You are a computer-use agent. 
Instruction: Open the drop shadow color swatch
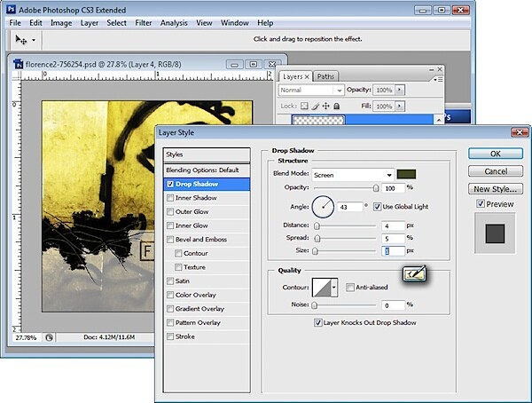[406, 174]
